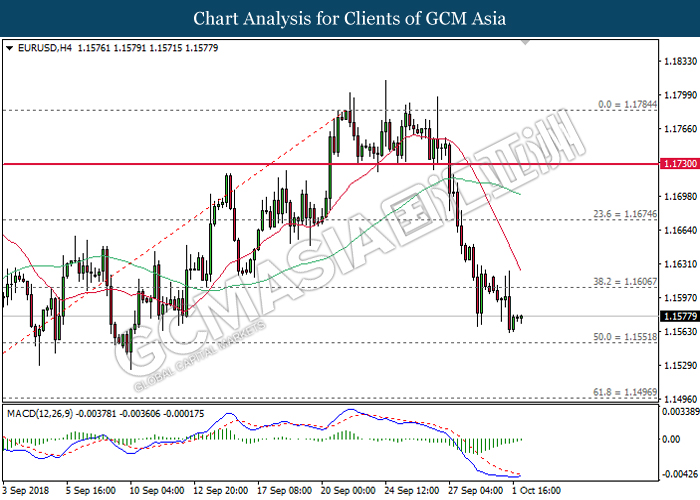Click the 1 Oct 16:00 time label

pyautogui.click(x=536, y=491)
